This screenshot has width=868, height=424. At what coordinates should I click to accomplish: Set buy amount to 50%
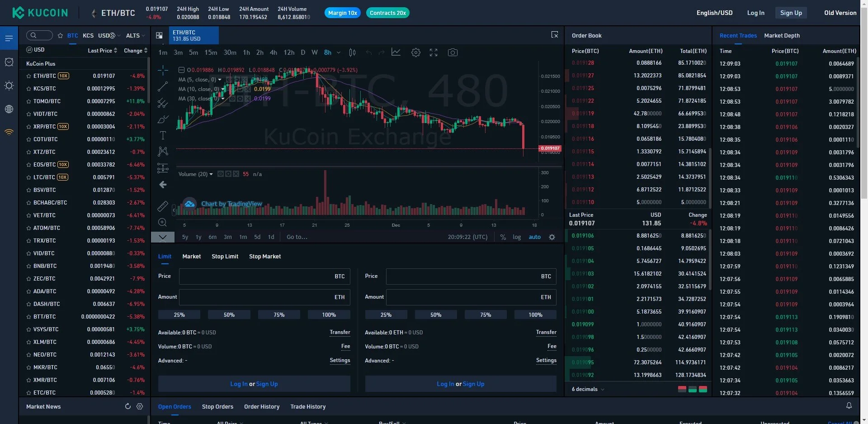[x=229, y=315]
